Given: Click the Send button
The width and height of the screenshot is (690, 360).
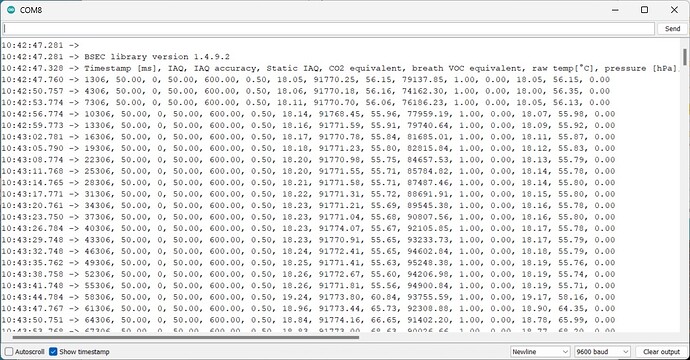Looking at the screenshot, I should coord(672,29).
